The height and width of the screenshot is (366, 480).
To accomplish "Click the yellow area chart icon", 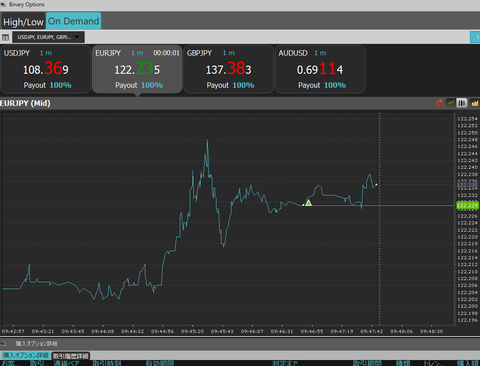I will [x=475, y=103].
